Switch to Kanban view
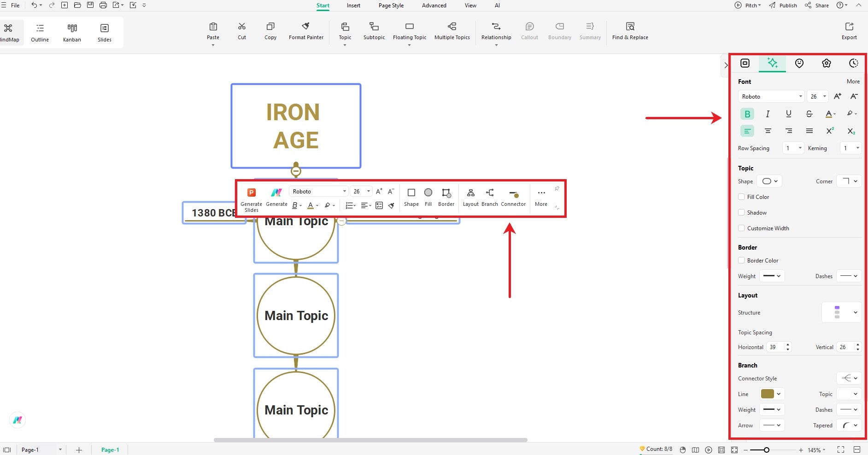 coord(72,32)
